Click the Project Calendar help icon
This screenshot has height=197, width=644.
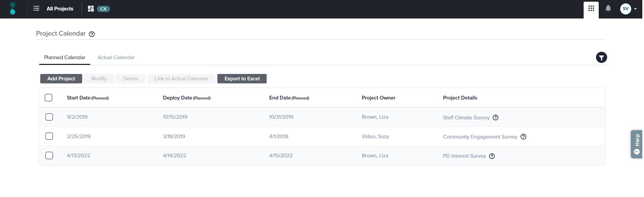pyautogui.click(x=92, y=34)
